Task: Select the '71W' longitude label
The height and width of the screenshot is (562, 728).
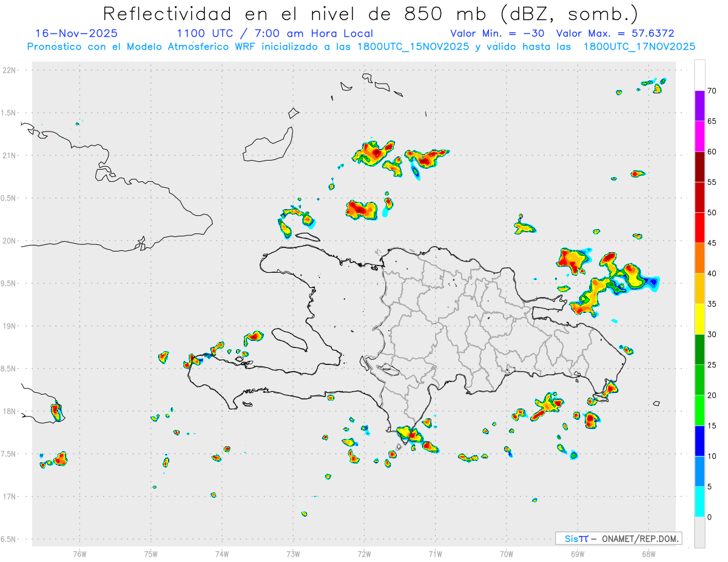Action: coord(435,554)
